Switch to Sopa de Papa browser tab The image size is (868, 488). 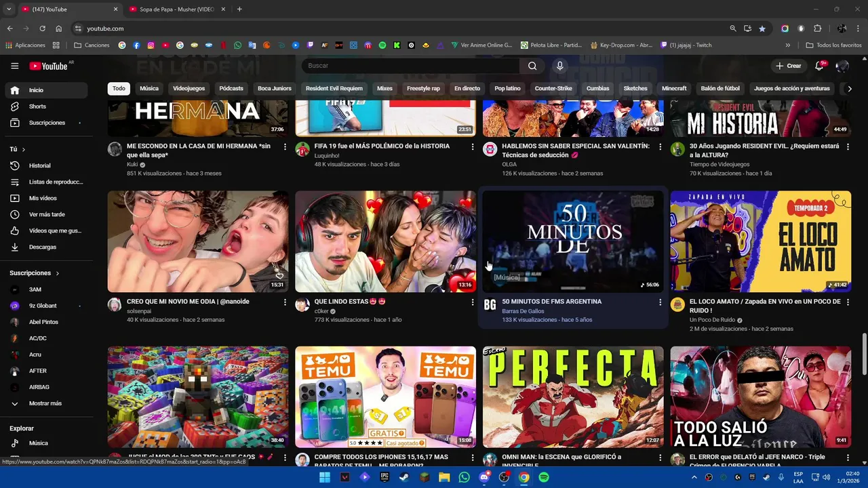click(x=176, y=9)
